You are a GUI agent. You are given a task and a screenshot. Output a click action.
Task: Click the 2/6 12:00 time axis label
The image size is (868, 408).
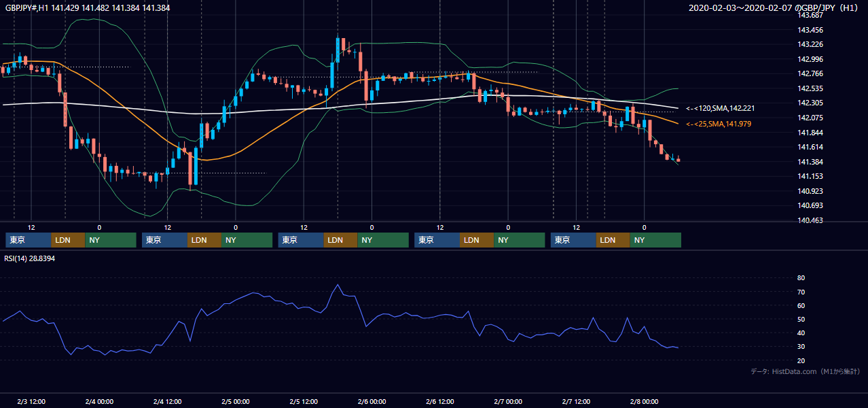440,401
